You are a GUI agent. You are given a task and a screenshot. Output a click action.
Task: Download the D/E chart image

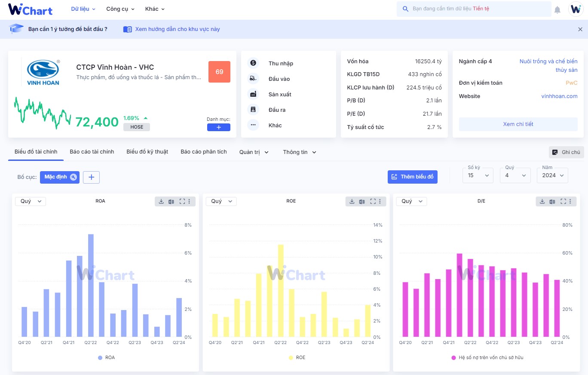point(542,201)
